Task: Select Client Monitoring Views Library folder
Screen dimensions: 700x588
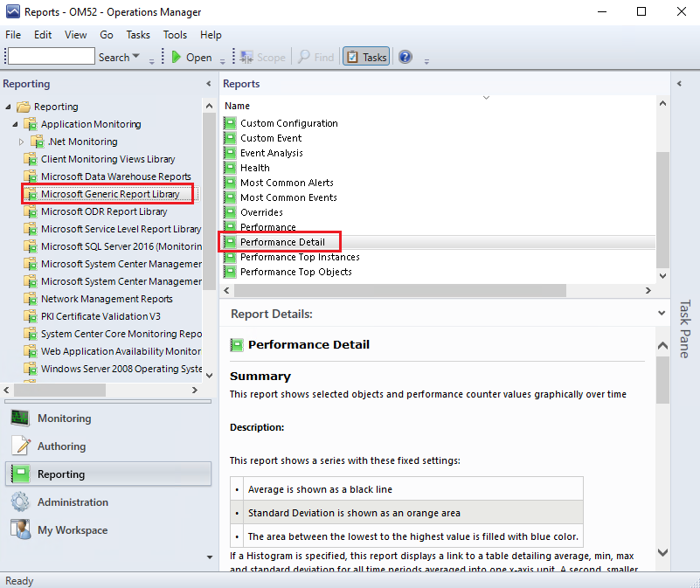Action: point(107,159)
